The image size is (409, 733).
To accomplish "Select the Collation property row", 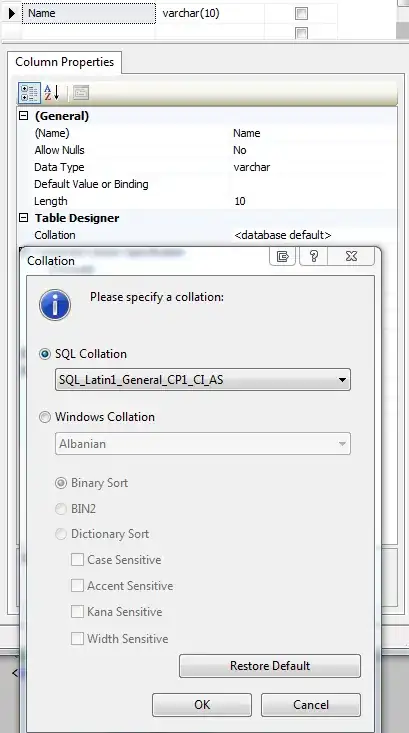I will (x=207, y=235).
